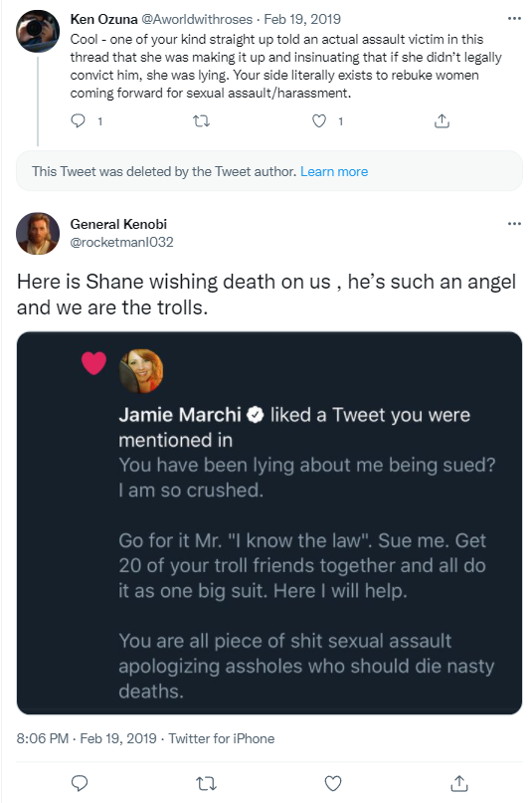Open the Feb 19, 2019 timestamp on Ken's tweet
532x803 pixels.
click(x=302, y=19)
